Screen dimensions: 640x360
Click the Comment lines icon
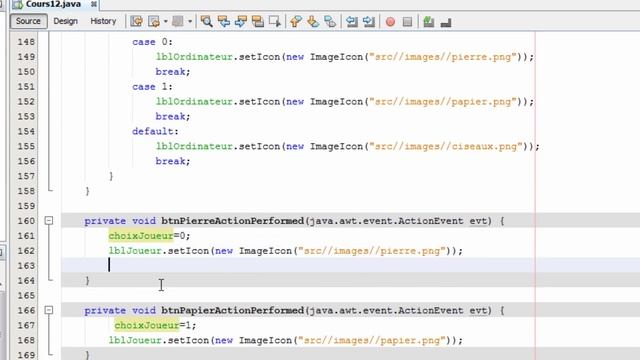point(429,22)
